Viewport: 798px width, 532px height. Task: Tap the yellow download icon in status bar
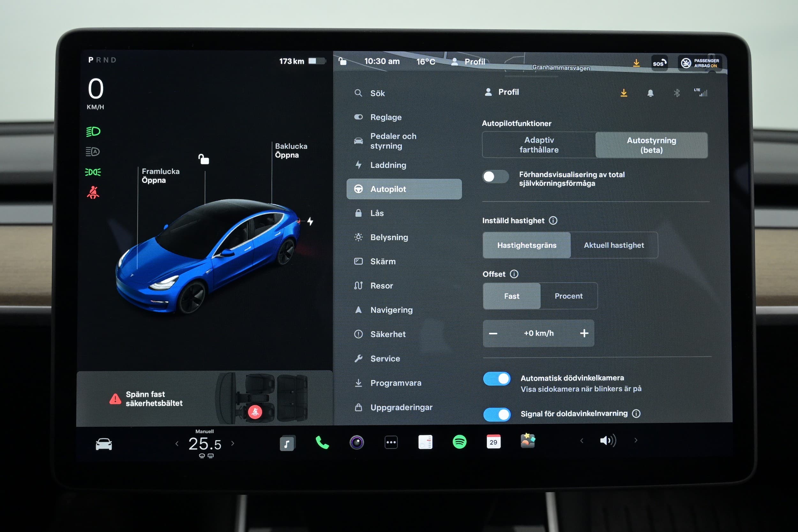tap(636, 63)
